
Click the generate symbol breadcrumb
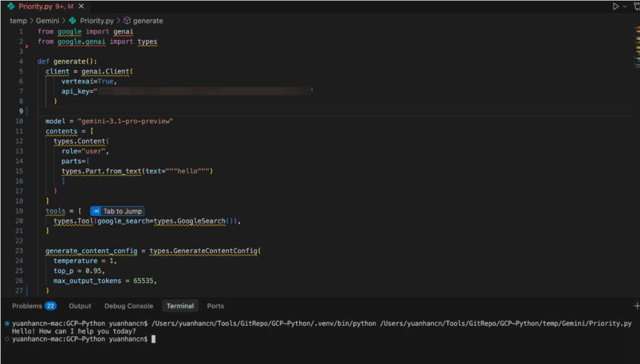point(148,21)
